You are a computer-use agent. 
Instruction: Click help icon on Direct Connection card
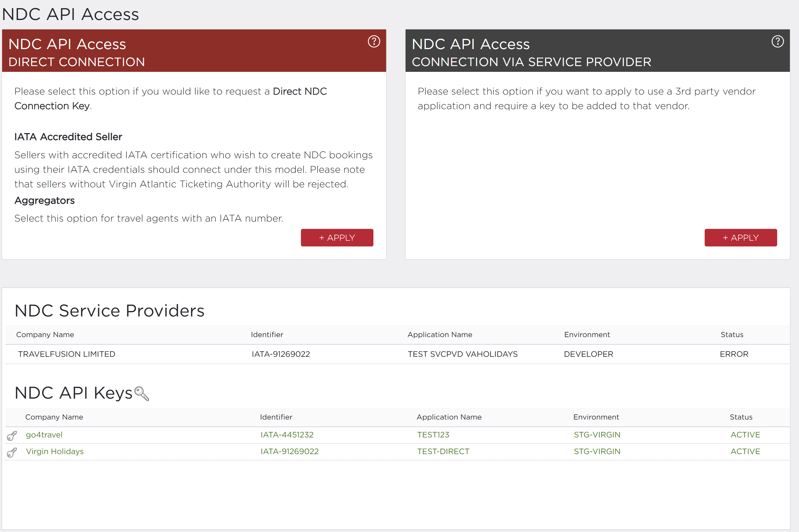(374, 42)
